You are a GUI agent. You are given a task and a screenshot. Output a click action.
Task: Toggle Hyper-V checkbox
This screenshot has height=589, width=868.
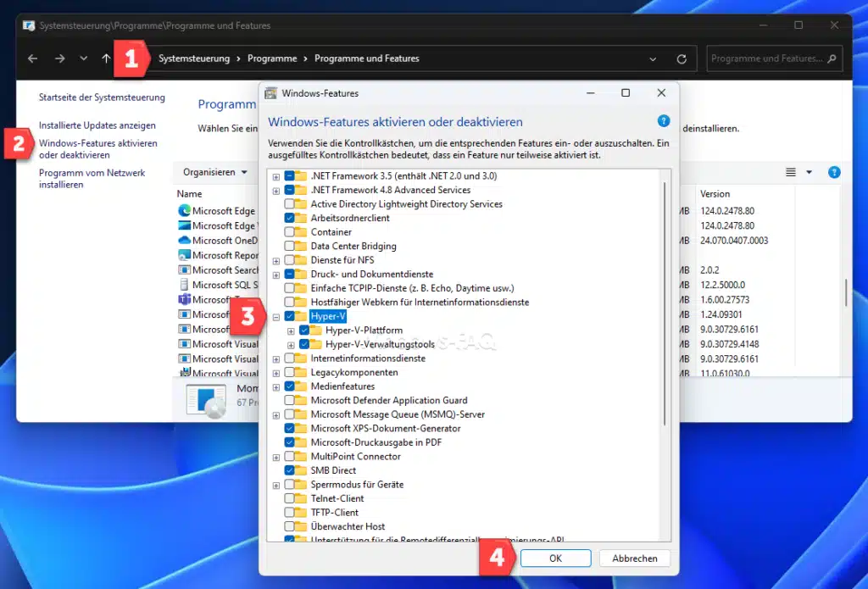click(289, 316)
